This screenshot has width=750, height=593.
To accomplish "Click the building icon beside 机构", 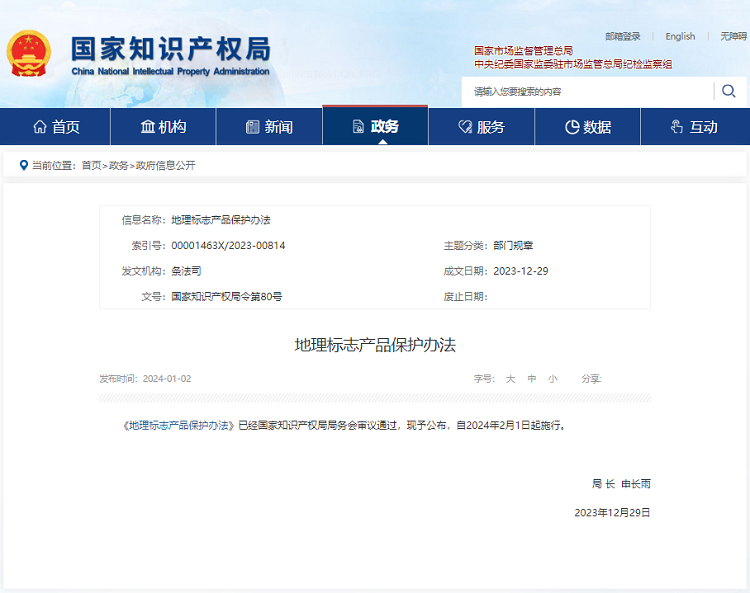I will tap(147, 127).
